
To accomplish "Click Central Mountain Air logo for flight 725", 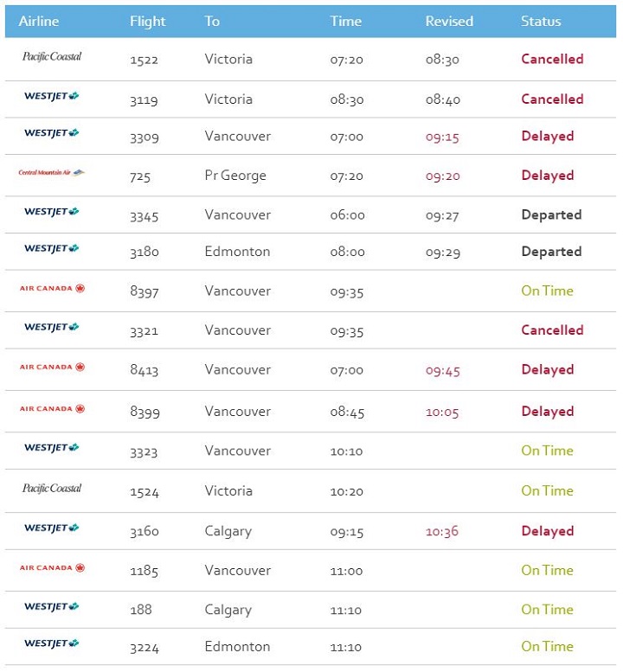I will click(52, 173).
